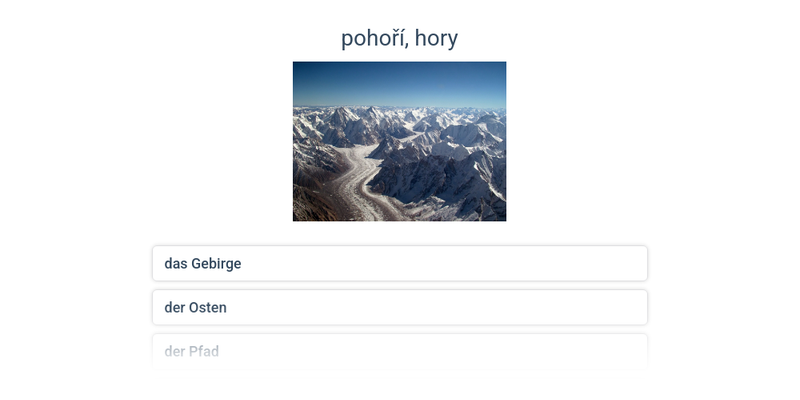
Task: Choose the "der Osten" answer option
Action: point(399,308)
